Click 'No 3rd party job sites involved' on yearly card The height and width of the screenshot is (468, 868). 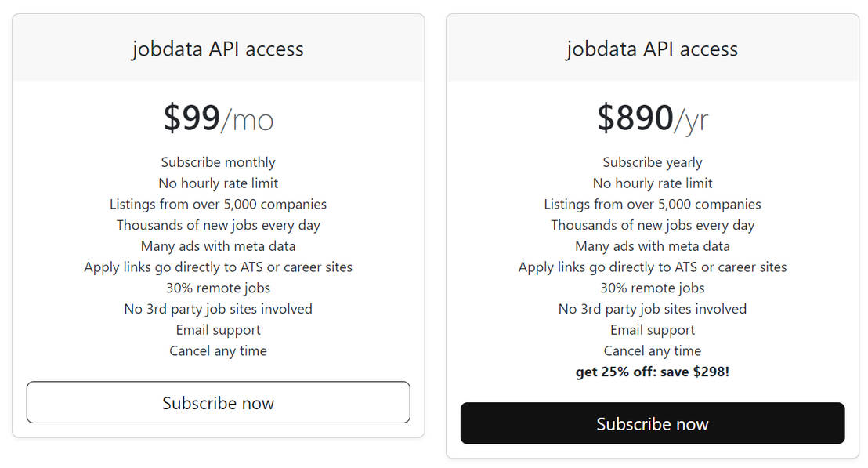coord(653,309)
